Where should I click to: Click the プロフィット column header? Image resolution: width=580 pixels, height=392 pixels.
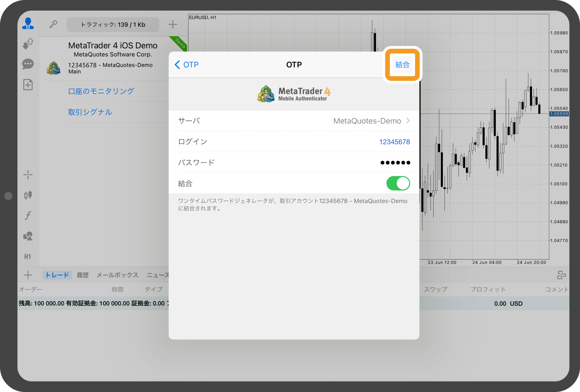coord(488,289)
